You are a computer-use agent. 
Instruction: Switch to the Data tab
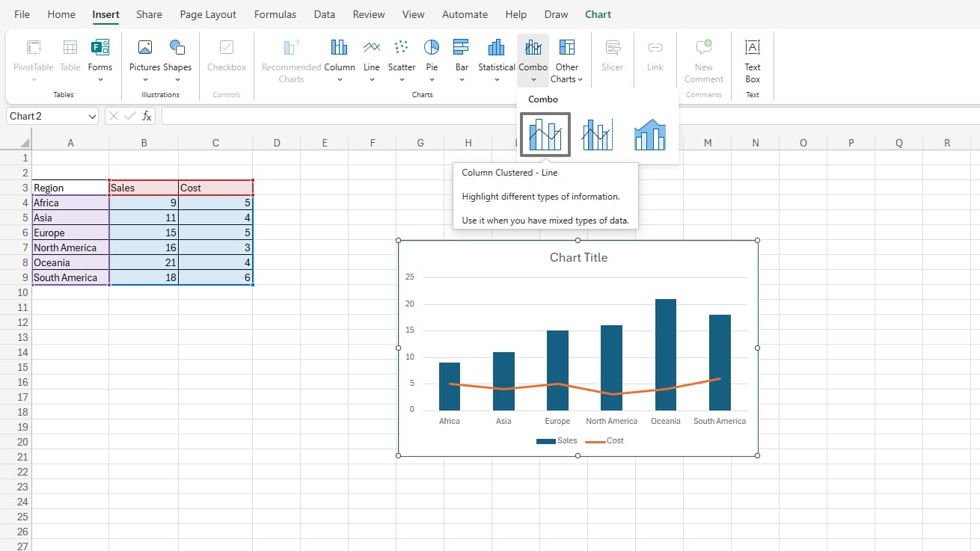(x=325, y=14)
